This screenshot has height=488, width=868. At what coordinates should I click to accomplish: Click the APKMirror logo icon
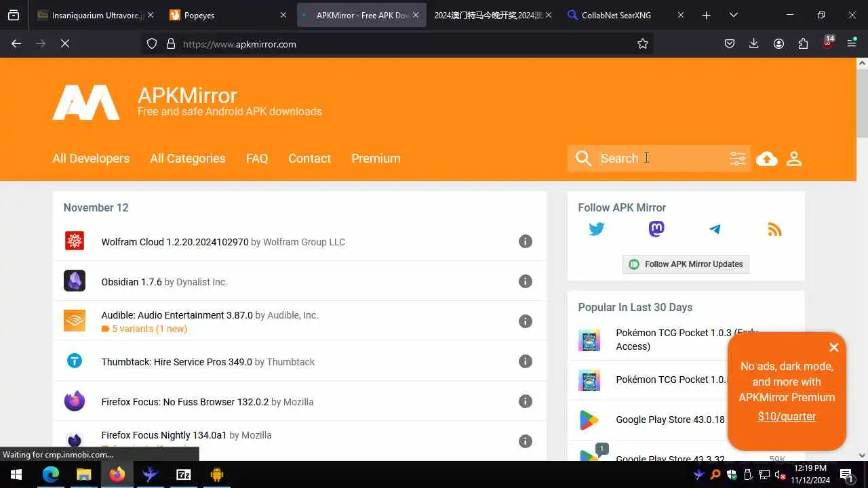(x=86, y=102)
